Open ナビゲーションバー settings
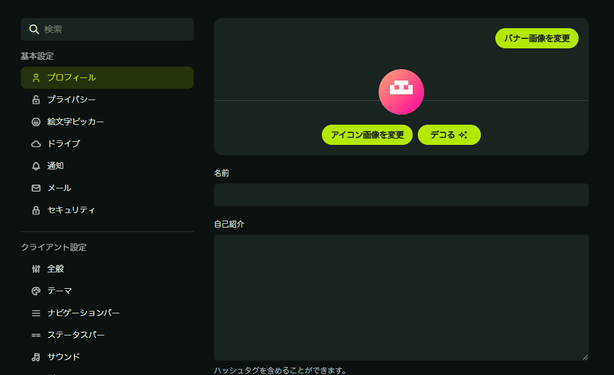The image size is (614, 375). (x=107, y=313)
